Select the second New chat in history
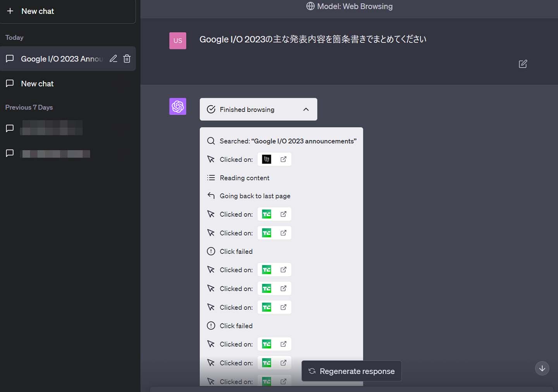The width and height of the screenshot is (558, 392). 37,84
